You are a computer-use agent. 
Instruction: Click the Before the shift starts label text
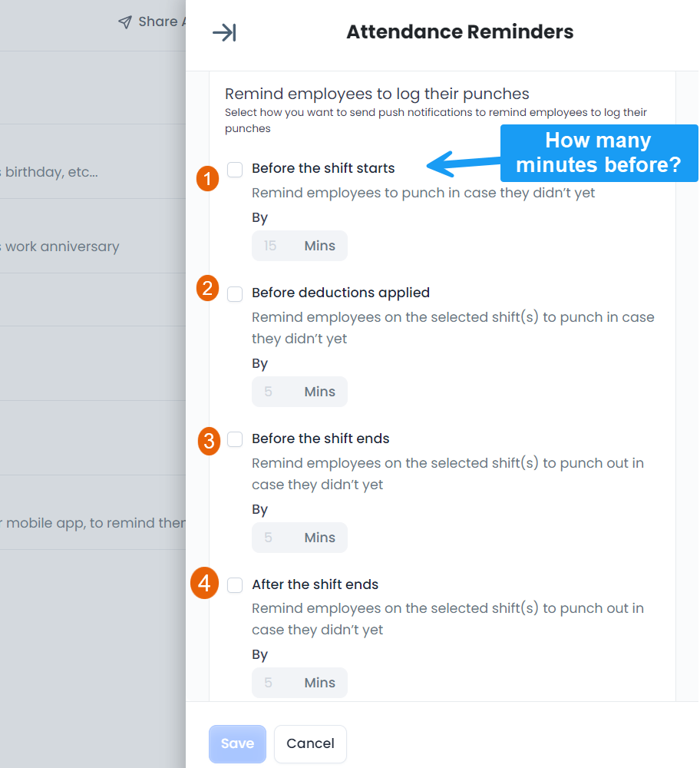click(323, 168)
